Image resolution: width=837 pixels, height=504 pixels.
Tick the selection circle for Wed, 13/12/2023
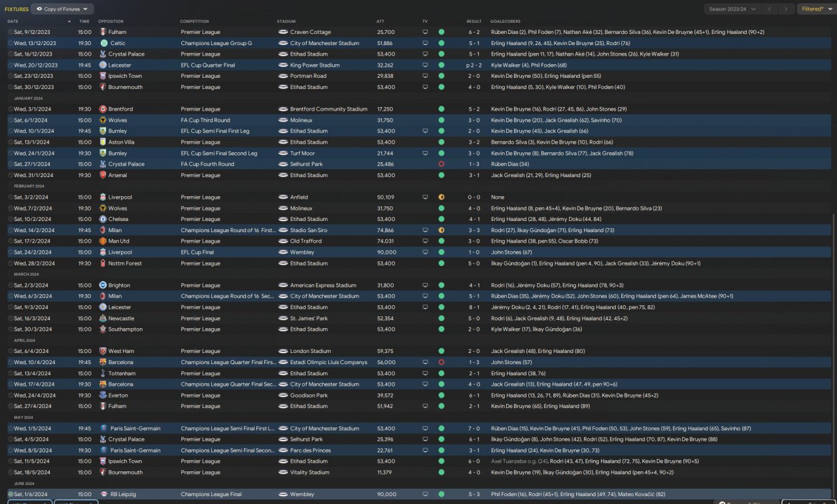[x=10, y=43]
